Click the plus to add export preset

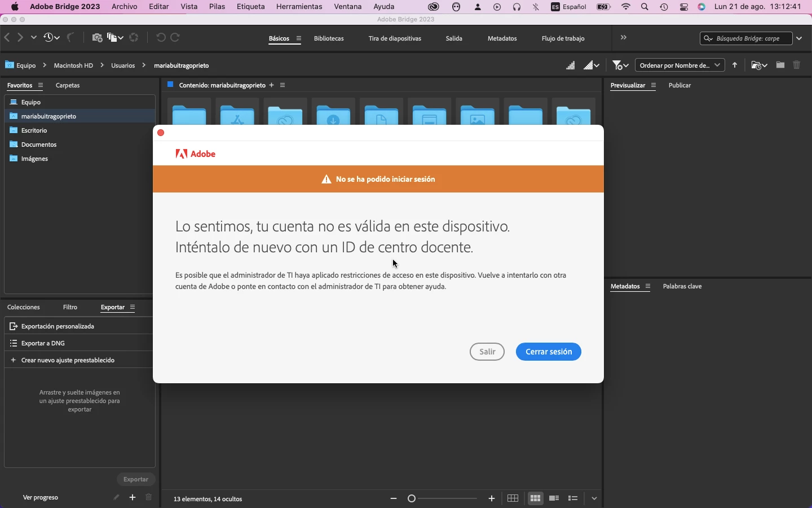133,498
